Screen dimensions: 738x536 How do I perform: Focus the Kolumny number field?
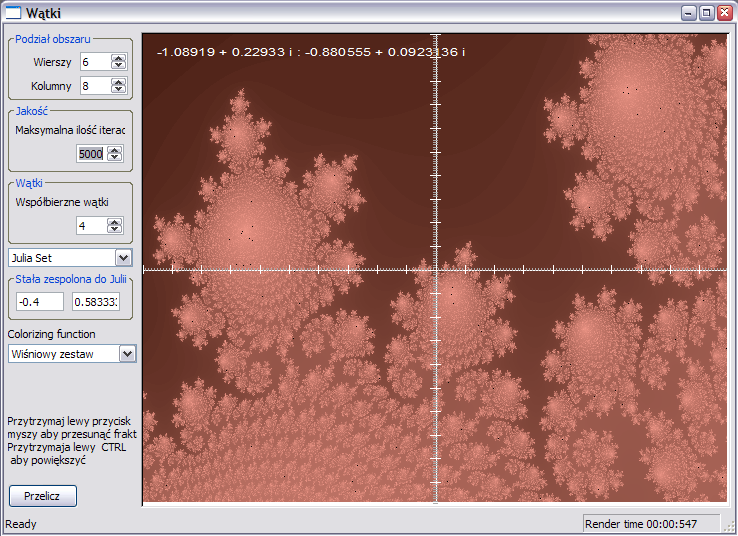coord(95,86)
